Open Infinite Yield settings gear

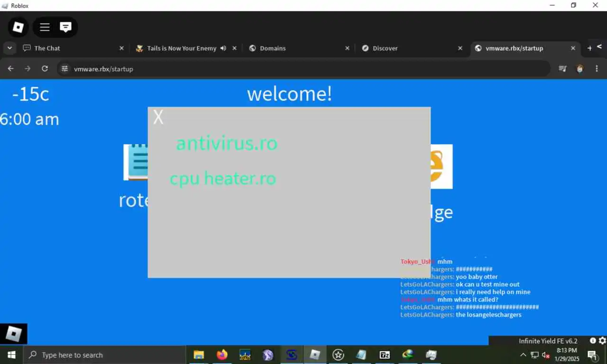click(602, 341)
